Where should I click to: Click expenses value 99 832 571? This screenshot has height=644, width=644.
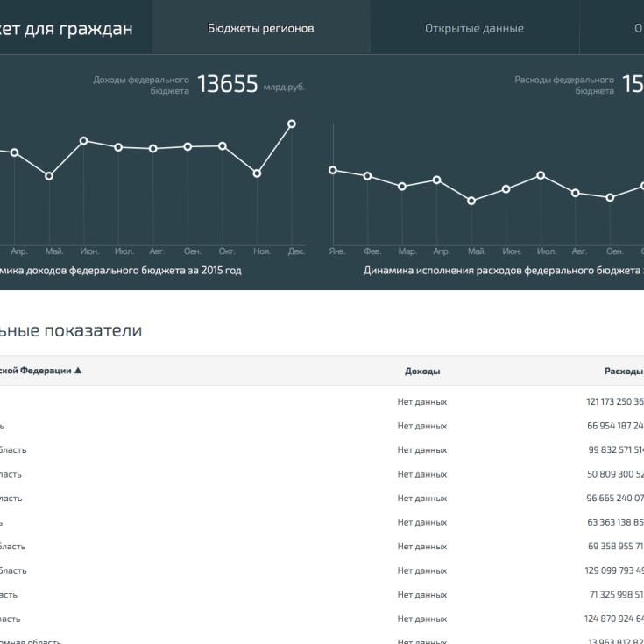pyautogui.click(x=616, y=449)
